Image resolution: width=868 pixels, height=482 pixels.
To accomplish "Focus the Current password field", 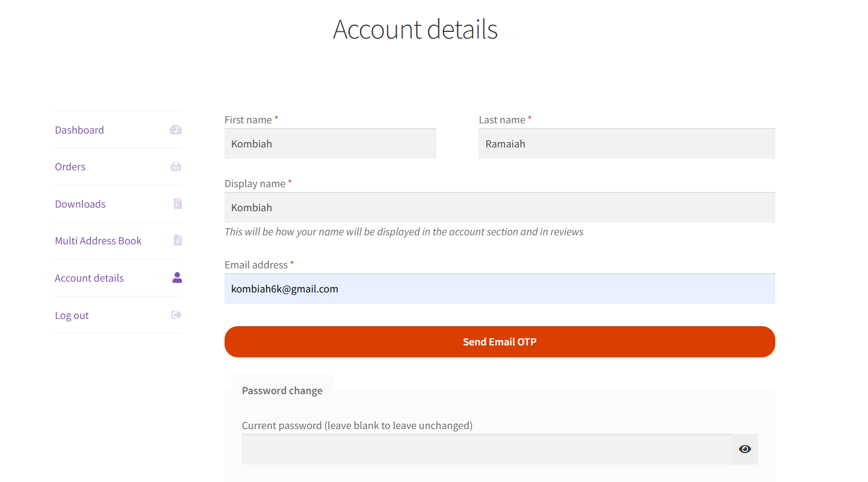I will coord(486,450).
